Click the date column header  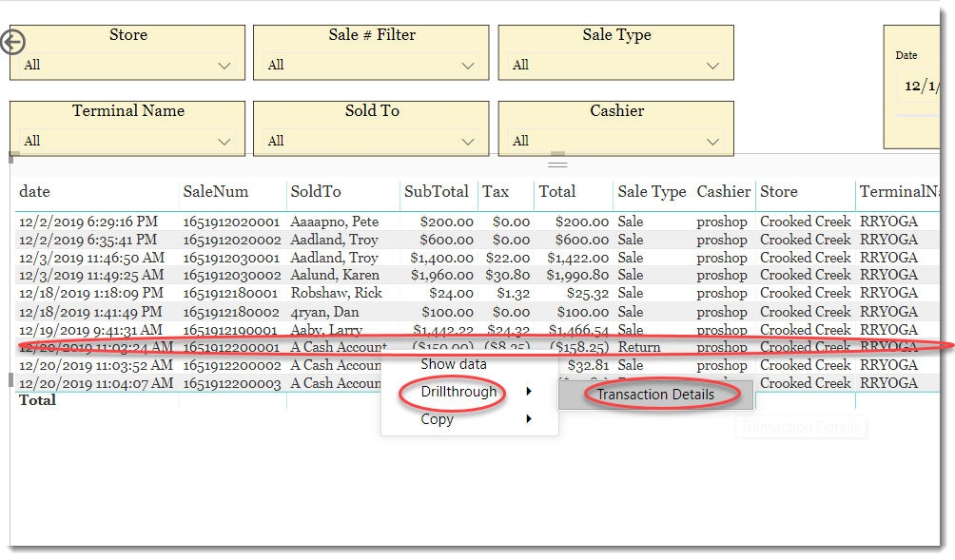tap(34, 191)
